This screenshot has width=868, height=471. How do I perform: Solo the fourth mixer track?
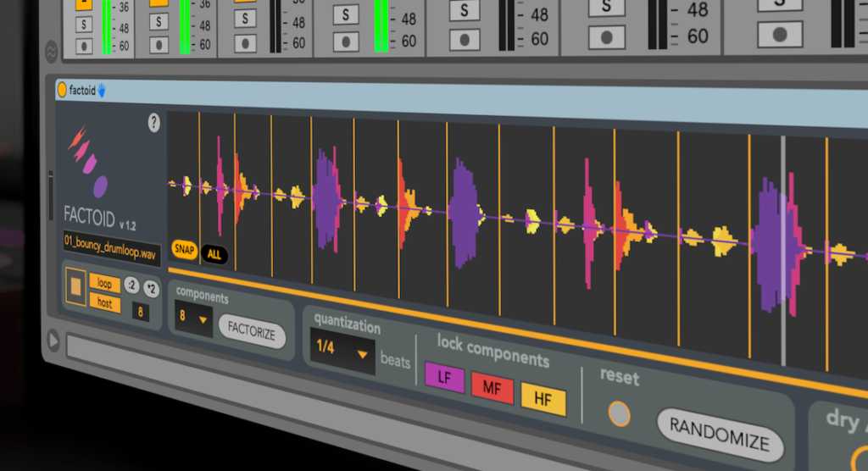coord(346,15)
